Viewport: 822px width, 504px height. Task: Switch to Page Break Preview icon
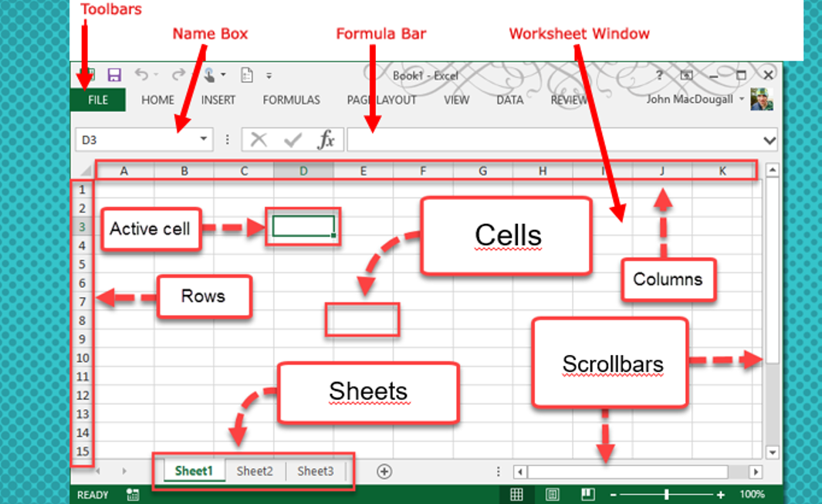pyautogui.click(x=587, y=494)
